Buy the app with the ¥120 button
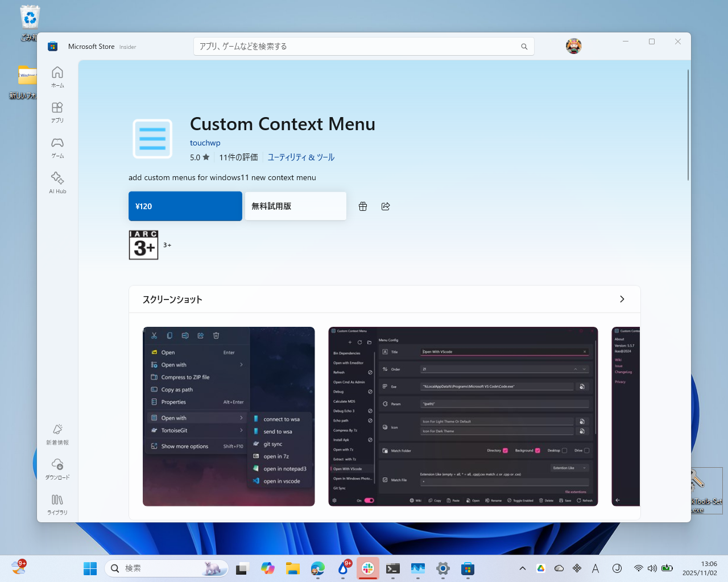Screen dimensions: 728x582 185,206
